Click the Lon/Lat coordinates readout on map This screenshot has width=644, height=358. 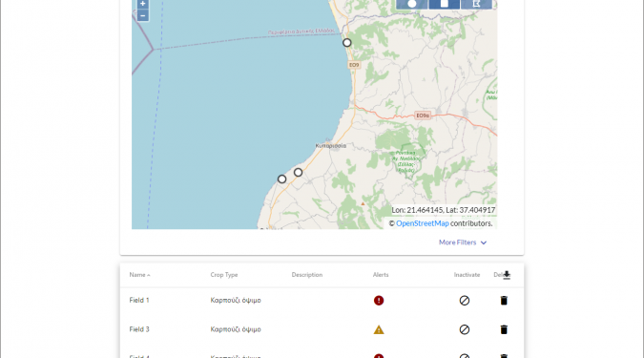pos(443,210)
